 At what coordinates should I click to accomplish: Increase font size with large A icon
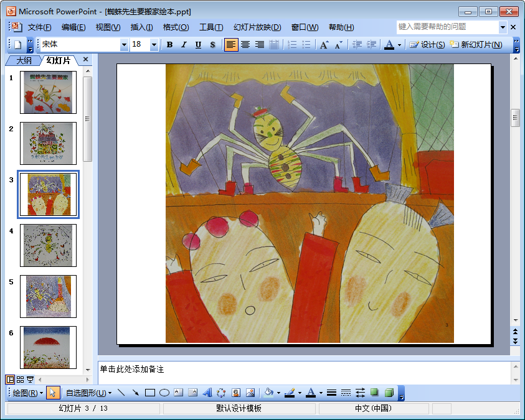(x=324, y=44)
